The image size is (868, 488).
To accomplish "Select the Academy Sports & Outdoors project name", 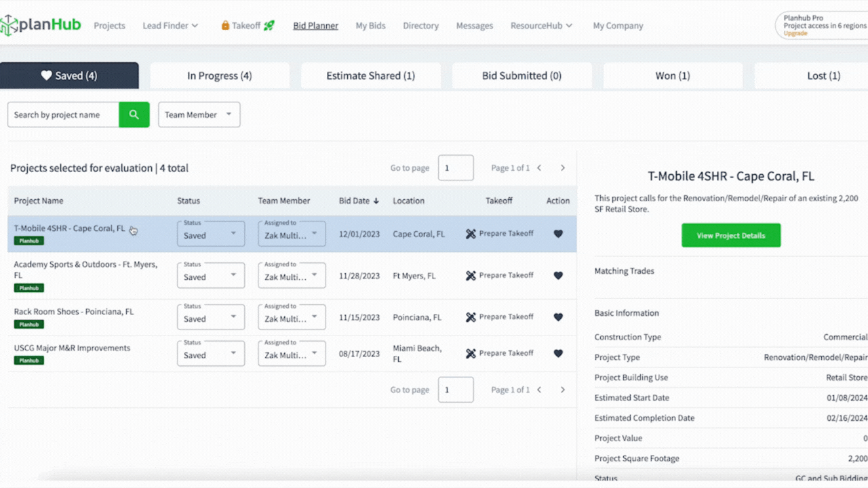I will point(85,270).
